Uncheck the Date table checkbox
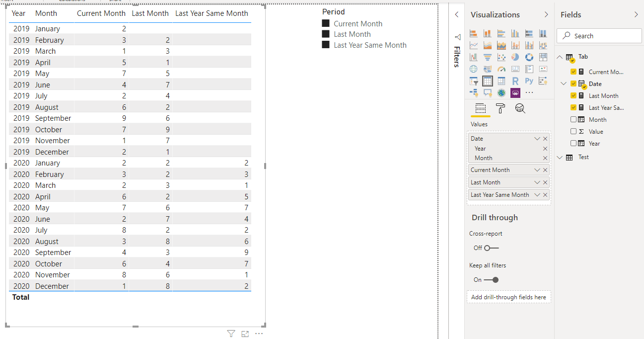 click(x=573, y=84)
